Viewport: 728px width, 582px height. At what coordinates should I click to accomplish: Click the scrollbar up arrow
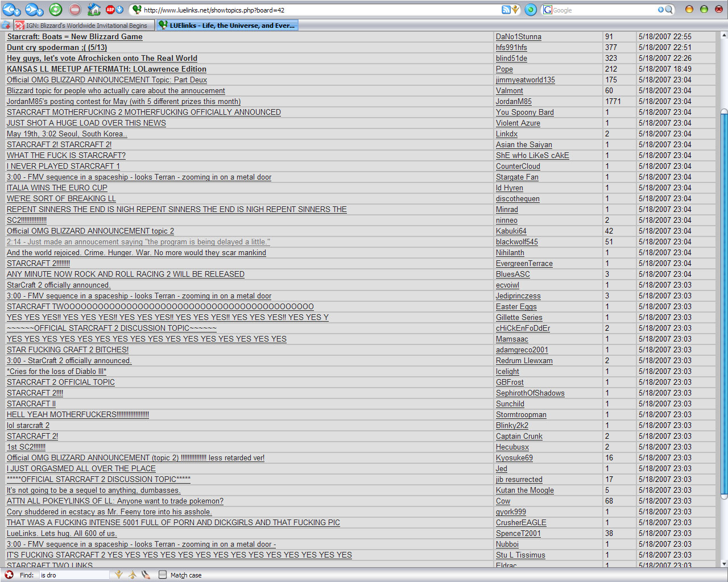(x=724, y=35)
